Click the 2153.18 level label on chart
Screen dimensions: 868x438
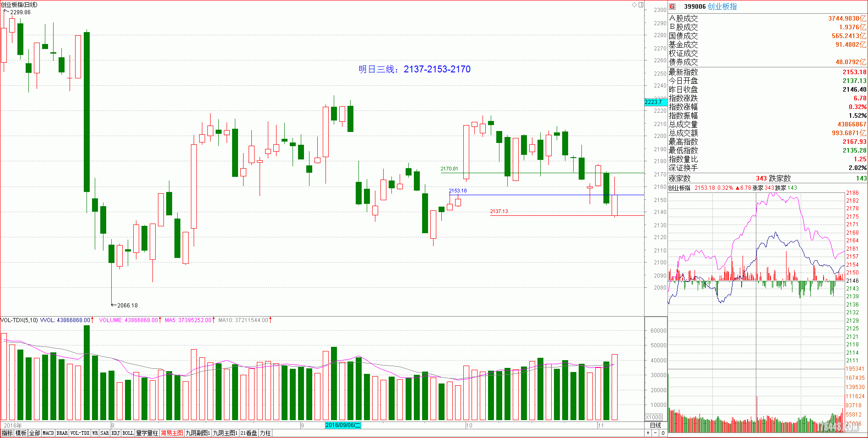coord(458,191)
